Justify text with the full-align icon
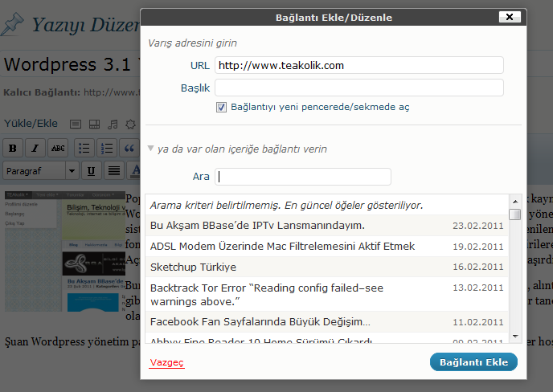This screenshot has height=392, width=553. click(x=114, y=171)
